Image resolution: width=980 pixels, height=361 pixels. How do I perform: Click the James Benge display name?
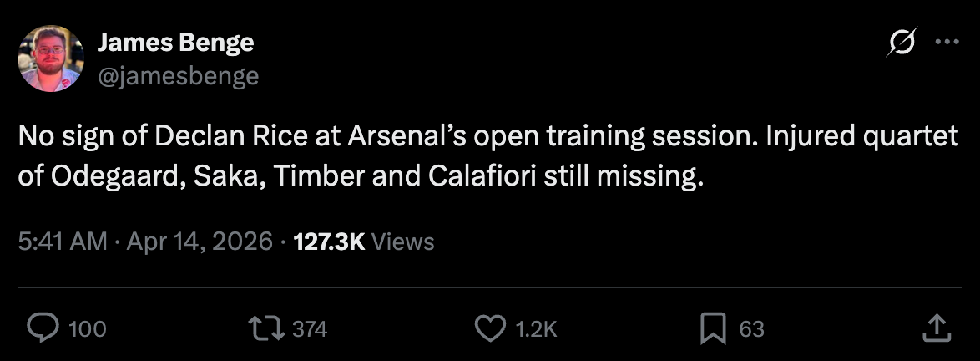point(175,43)
